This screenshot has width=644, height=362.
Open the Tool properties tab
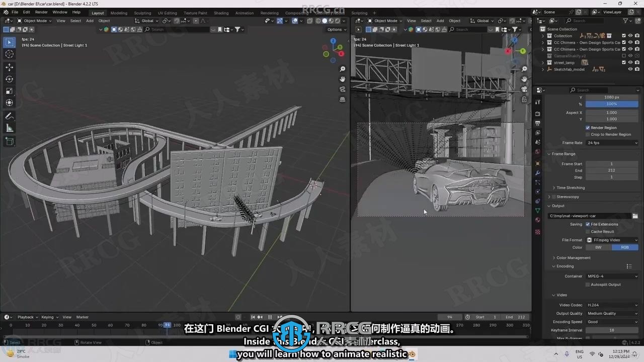click(538, 102)
